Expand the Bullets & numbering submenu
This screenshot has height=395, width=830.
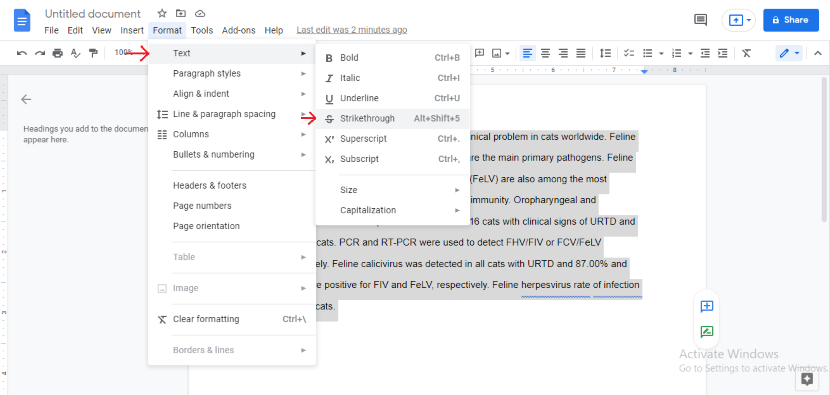pyautogui.click(x=232, y=155)
